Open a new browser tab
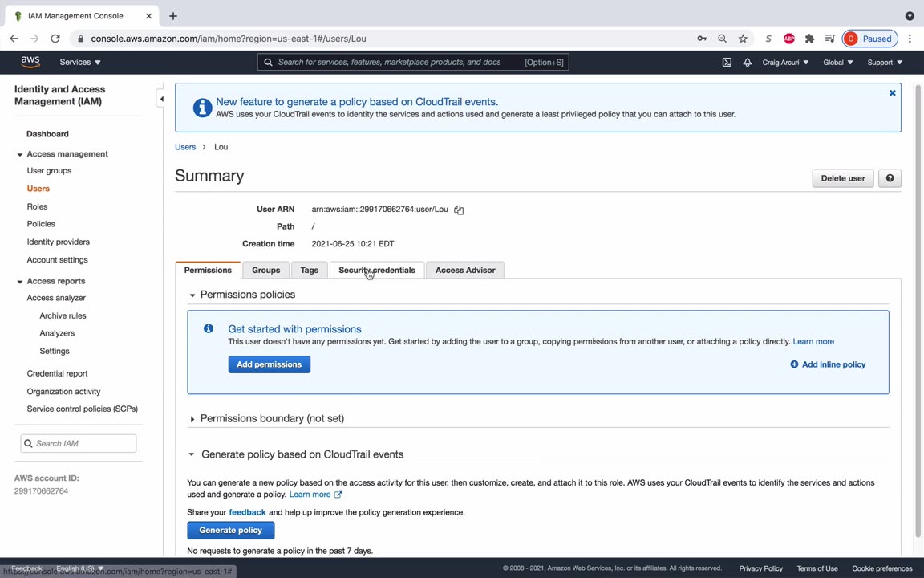 (172, 16)
